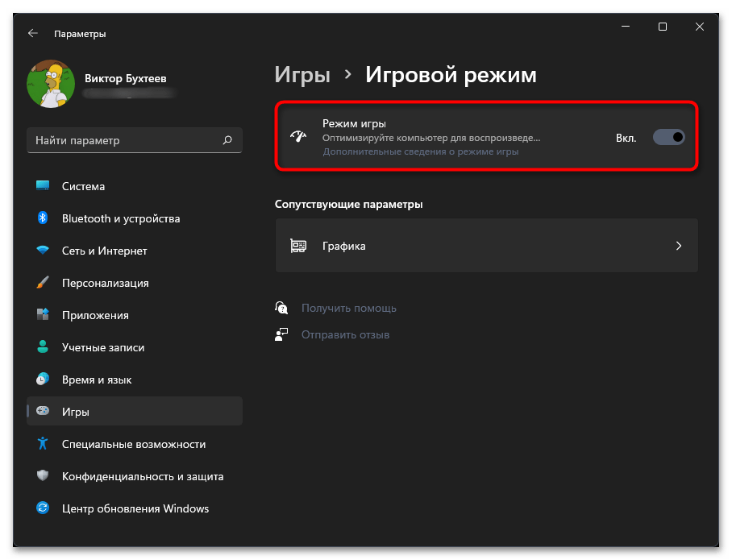Open the Система section
Image resolution: width=732 pixels, height=560 pixels.
[x=135, y=186]
